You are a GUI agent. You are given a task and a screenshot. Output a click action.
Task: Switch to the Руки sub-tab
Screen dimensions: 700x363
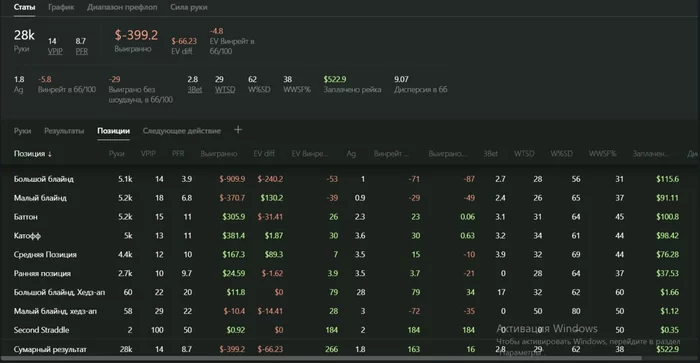[x=22, y=131]
